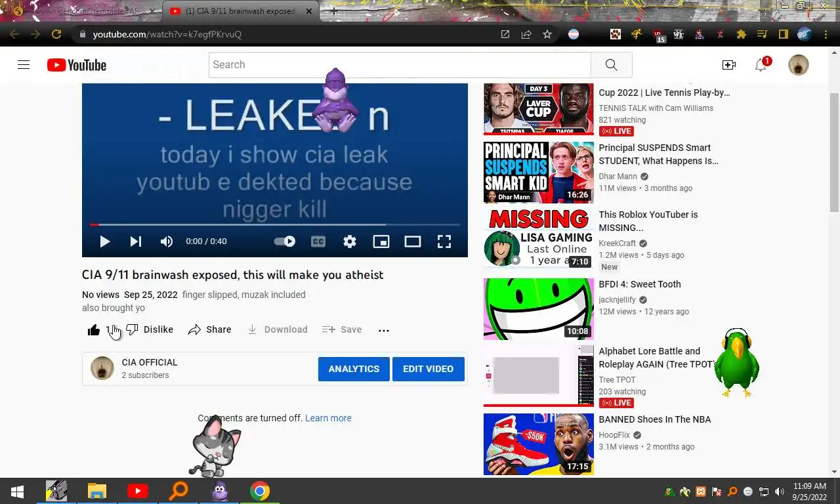Go forward in the browser

coord(35,34)
